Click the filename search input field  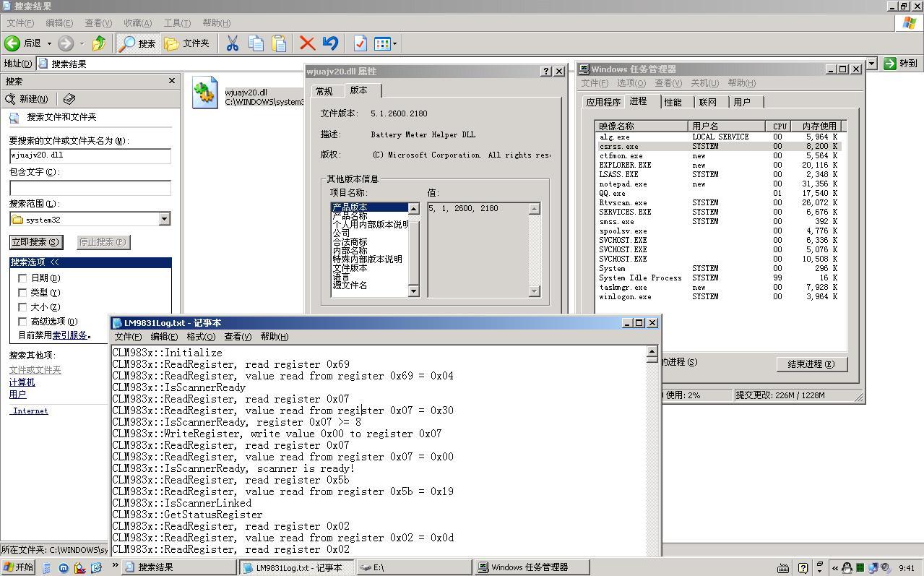point(90,155)
